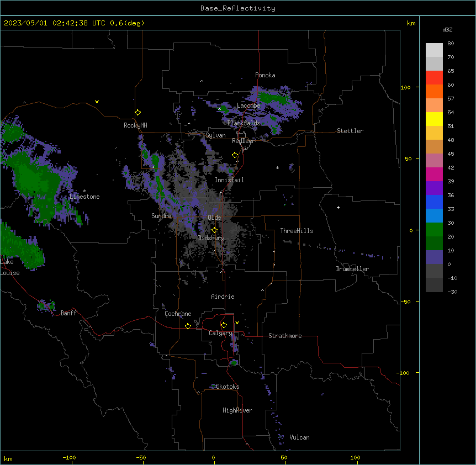Click the yellow marker south of RedDeer
Screen dimensions: 476x465
click(x=235, y=155)
